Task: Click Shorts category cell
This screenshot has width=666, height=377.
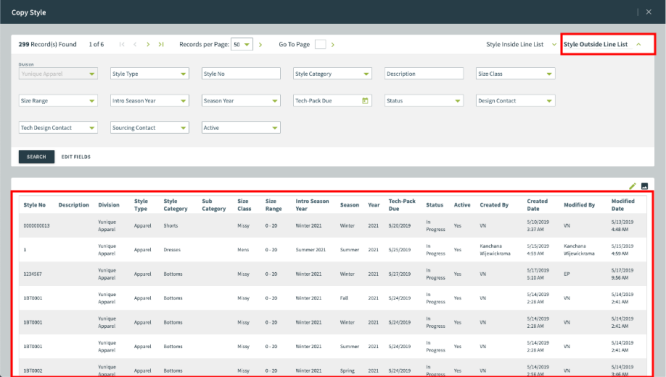Action: tap(171, 226)
